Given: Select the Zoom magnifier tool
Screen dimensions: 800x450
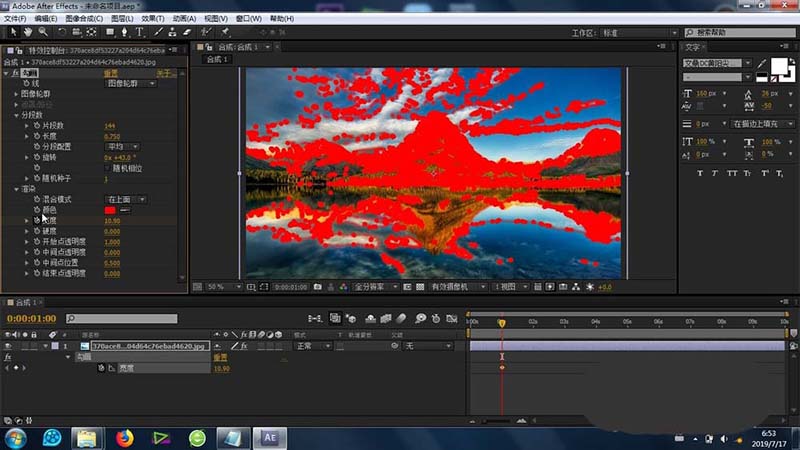Looking at the screenshot, I should click(x=41, y=32).
